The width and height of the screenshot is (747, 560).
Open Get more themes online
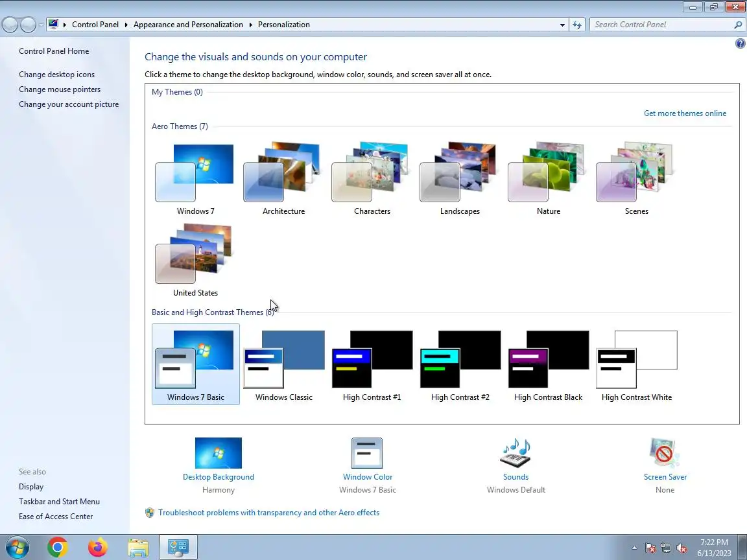point(685,113)
